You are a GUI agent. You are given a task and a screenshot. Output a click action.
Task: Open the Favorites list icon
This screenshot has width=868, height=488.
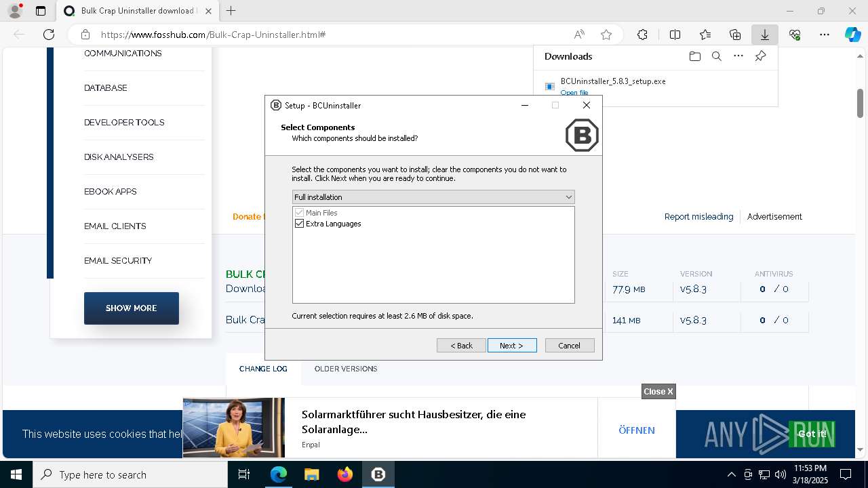point(705,35)
